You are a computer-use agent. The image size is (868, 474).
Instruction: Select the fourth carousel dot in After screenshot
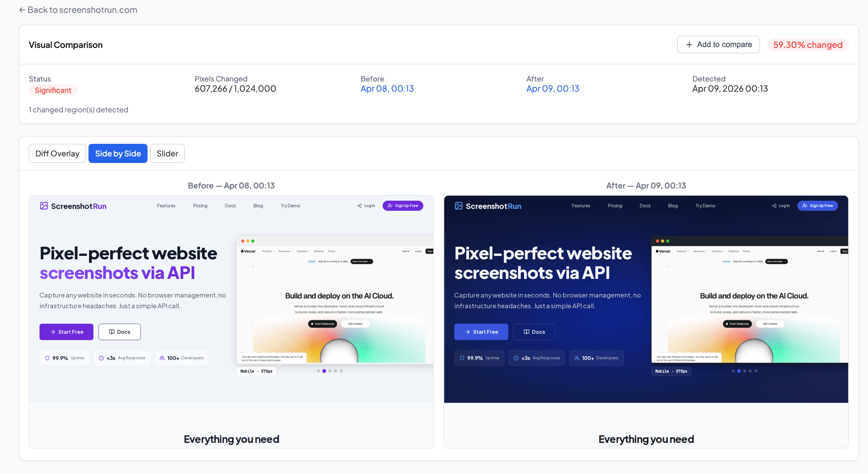(750, 371)
